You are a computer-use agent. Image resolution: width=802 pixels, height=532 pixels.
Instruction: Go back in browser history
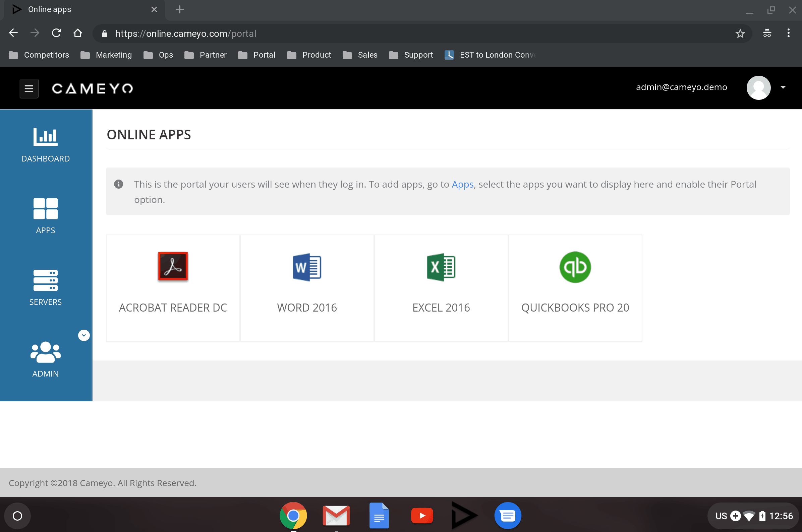tap(13, 33)
